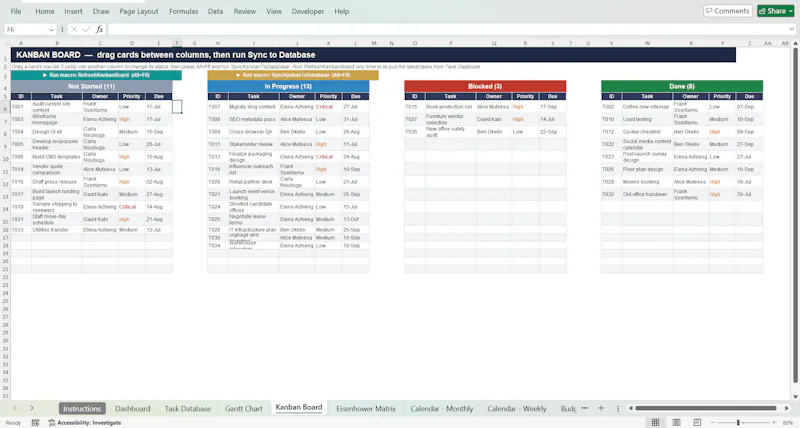Screen dimensions: 800x428
Task: Click the name box resize dots handle
Action: click(x=62, y=30)
